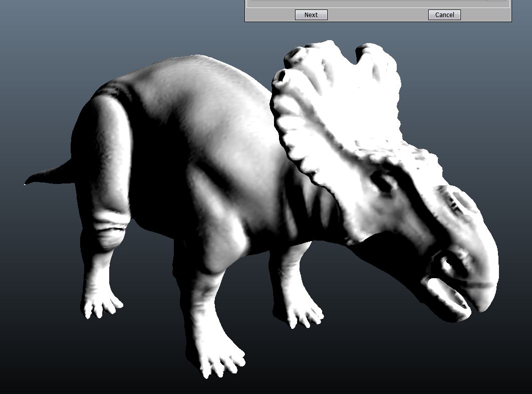Click the Next button
The width and height of the screenshot is (532, 394).
point(311,15)
